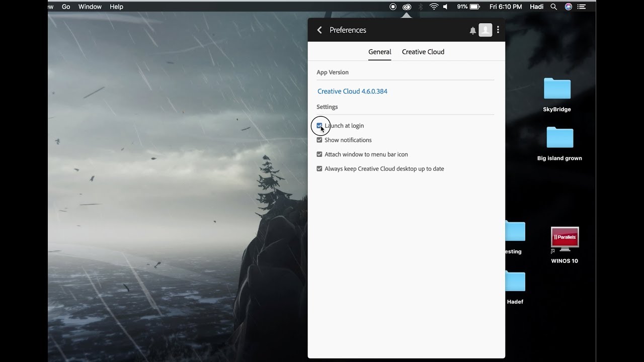644x362 pixels.
Task: Open the Bluetooth menu bar icon
Action: (421, 7)
